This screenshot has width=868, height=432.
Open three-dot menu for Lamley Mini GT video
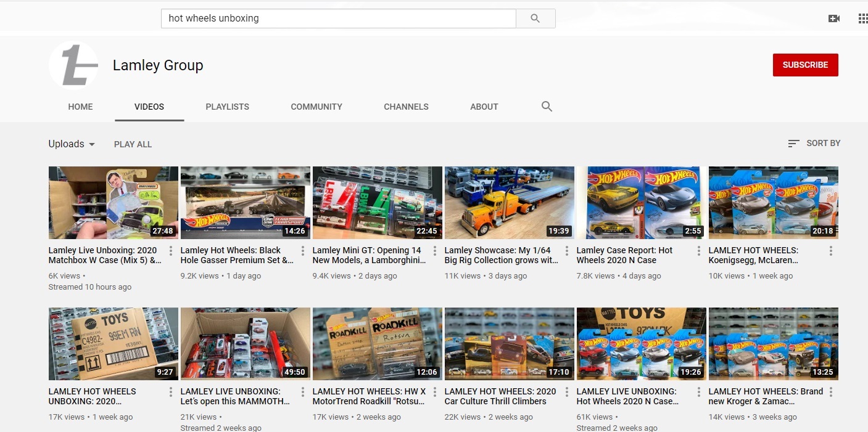435,251
